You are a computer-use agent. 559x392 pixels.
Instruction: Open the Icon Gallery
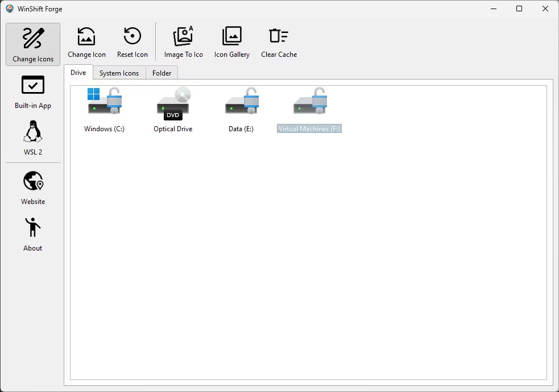pyautogui.click(x=231, y=43)
